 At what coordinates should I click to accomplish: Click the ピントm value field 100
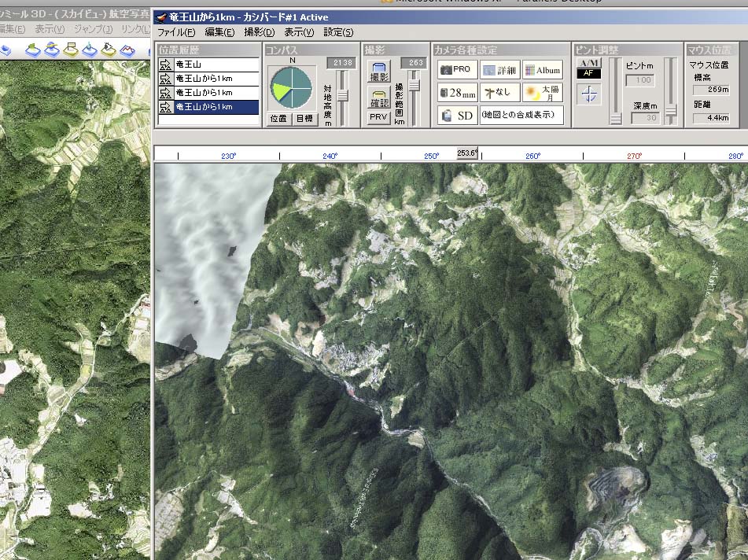[640, 80]
